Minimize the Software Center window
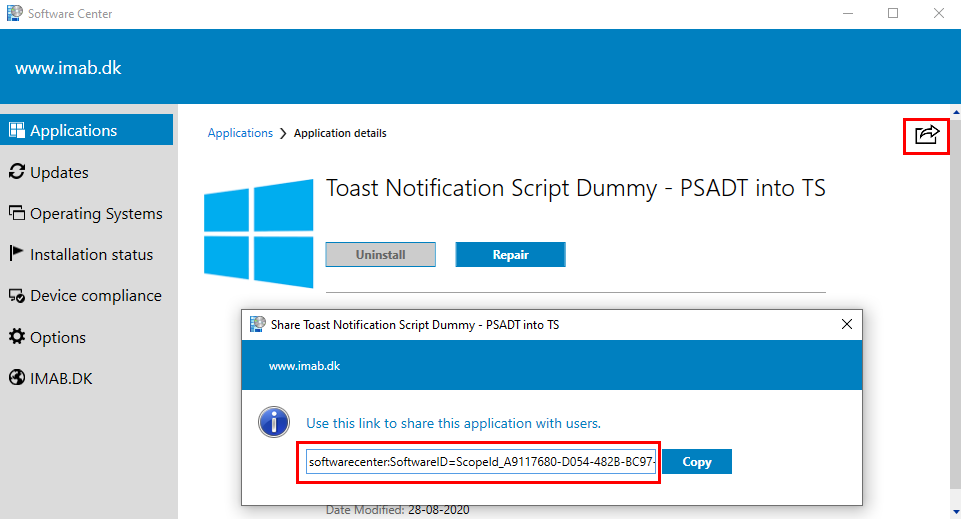961x519 pixels. [x=848, y=13]
